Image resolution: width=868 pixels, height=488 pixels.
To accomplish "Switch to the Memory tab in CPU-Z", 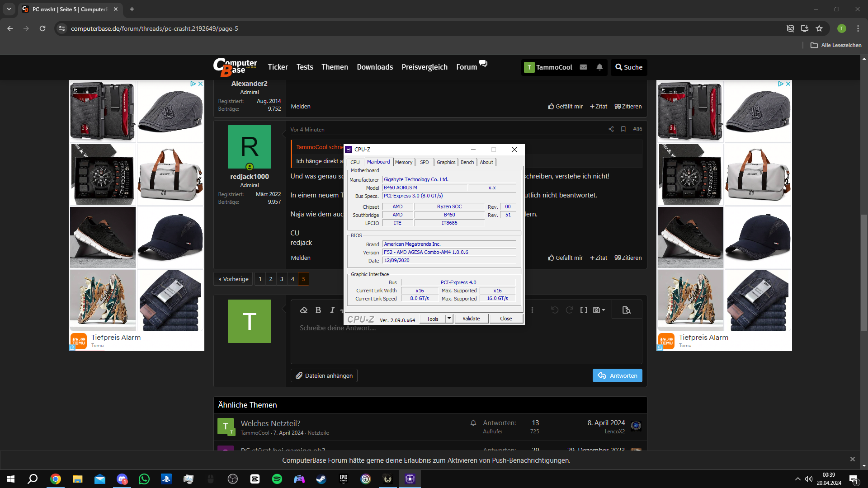I will 403,162.
